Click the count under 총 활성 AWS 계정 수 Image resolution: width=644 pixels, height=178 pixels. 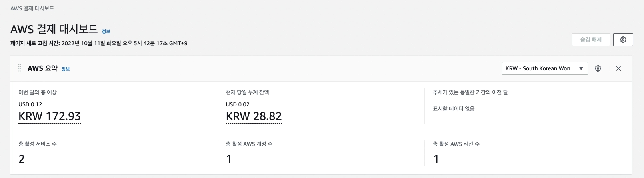pyautogui.click(x=229, y=159)
